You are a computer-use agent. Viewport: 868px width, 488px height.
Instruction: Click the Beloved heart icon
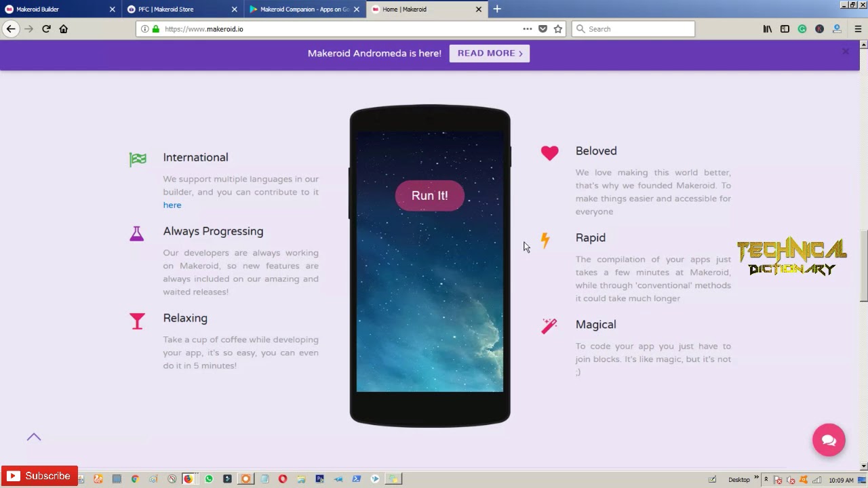pyautogui.click(x=550, y=153)
